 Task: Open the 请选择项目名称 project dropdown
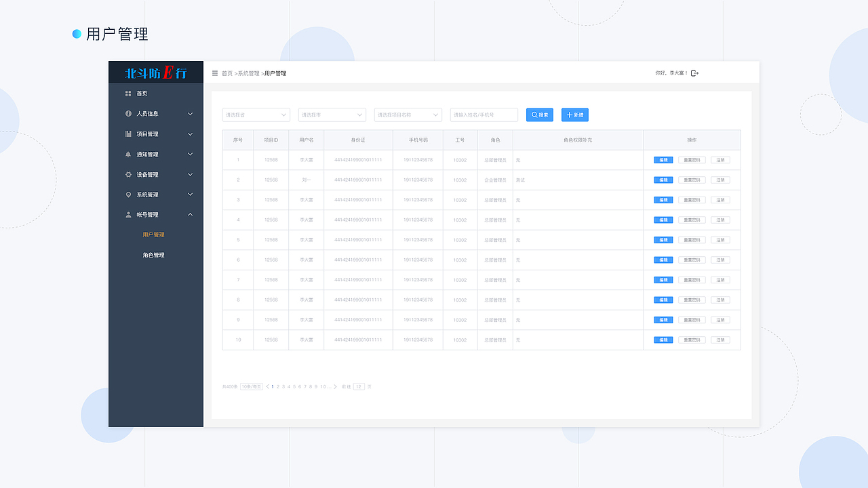(408, 115)
